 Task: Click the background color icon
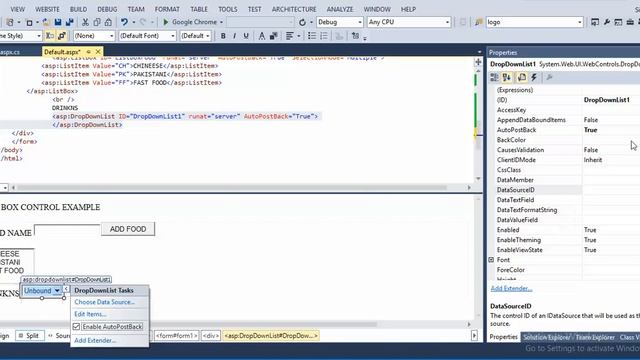(273, 36)
